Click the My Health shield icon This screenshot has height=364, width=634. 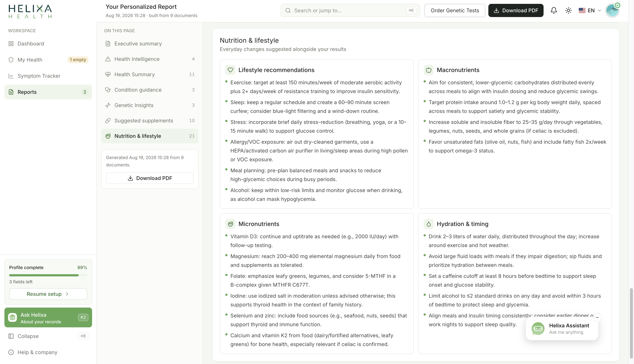coord(11,60)
